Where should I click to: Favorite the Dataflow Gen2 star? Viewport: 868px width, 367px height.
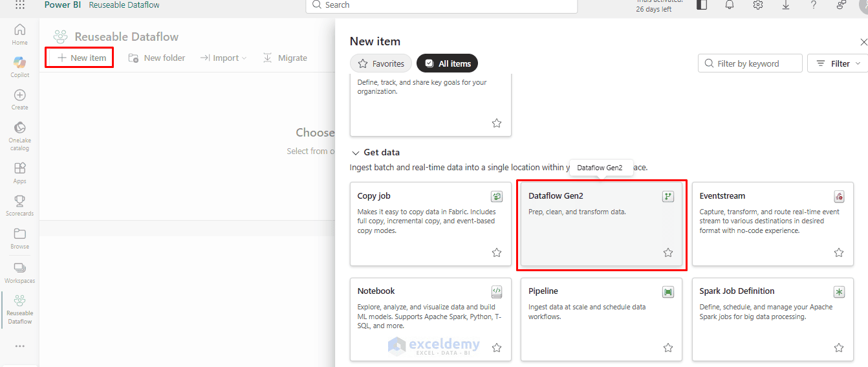click(668, 252)
